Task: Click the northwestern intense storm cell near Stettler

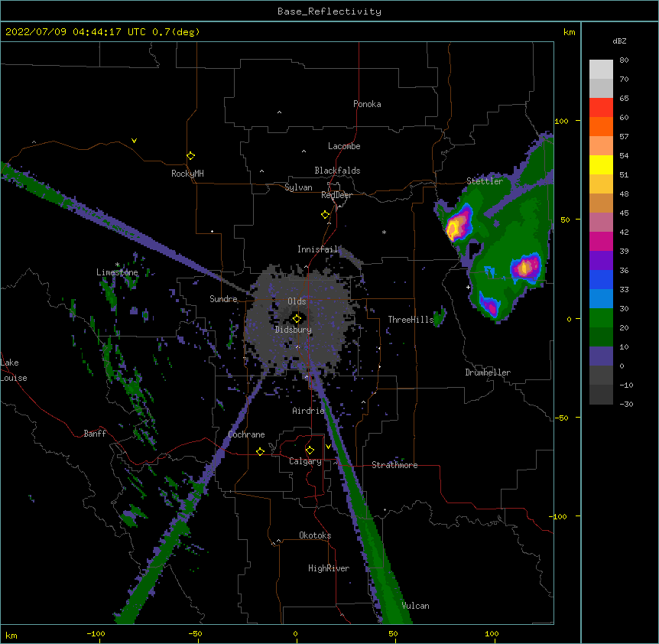Action: tap(459, 223)
